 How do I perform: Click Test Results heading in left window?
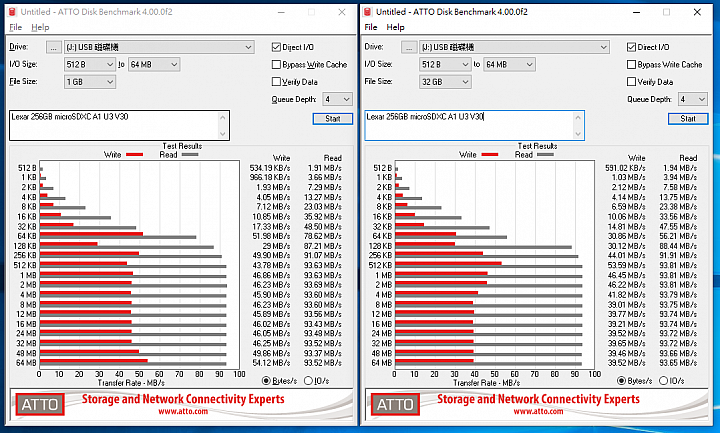[182, 146]
